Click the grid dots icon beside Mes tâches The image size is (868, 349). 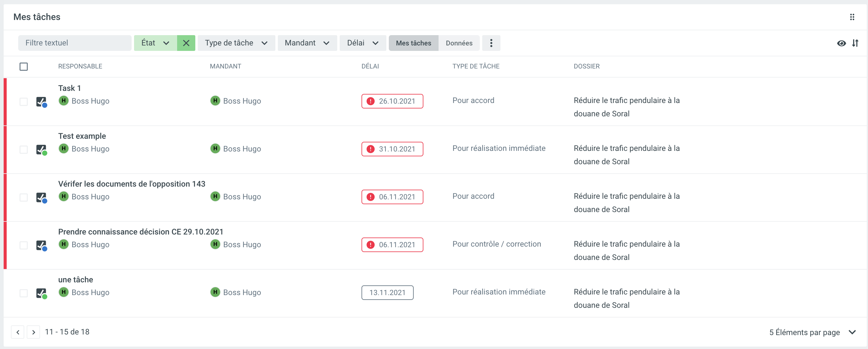pyautogui.click(x=852, y=17)
